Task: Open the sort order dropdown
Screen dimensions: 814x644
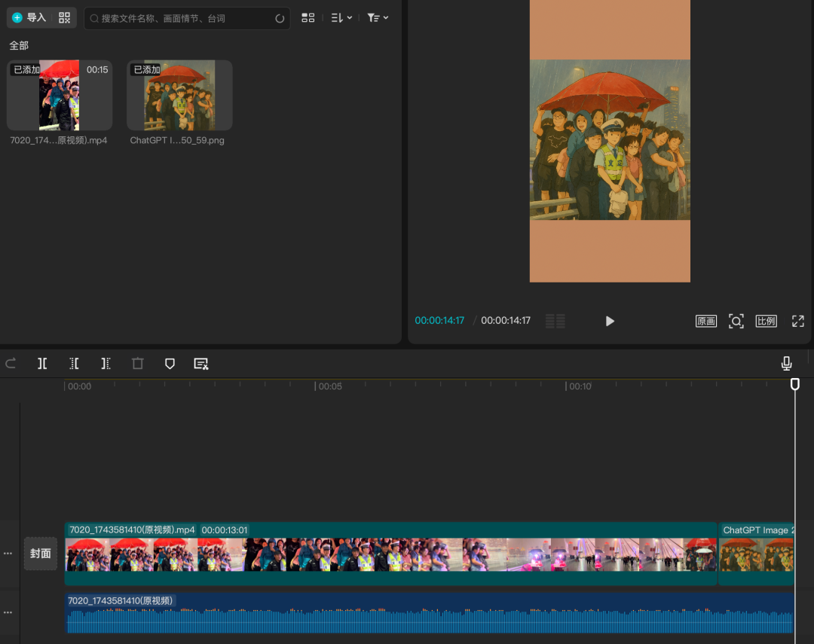Action: [341, 17]
